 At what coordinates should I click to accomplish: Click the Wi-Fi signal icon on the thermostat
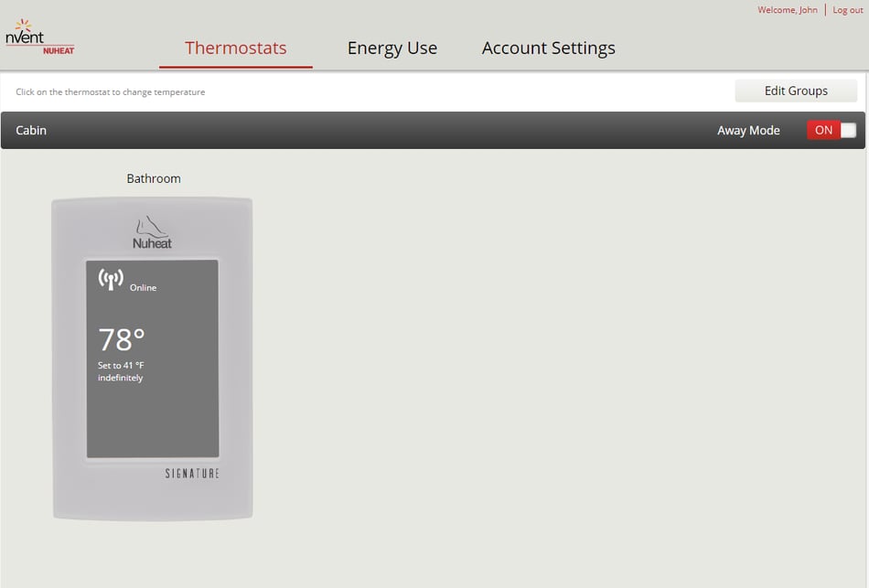pos(111,280)
